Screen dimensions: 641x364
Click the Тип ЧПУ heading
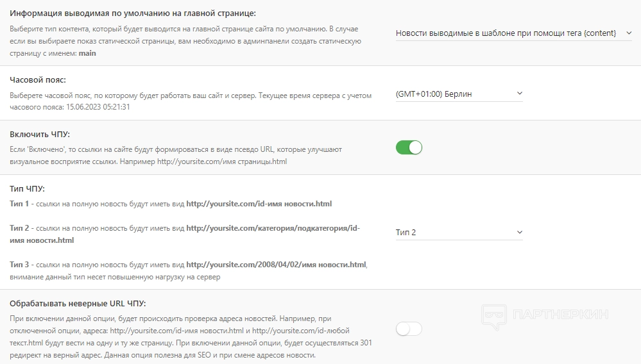tap(28, 188)
